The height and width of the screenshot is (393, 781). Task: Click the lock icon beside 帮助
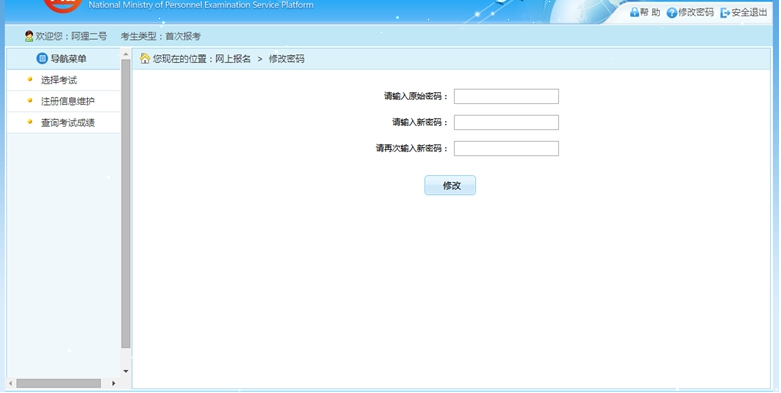[x=634, y=12]
